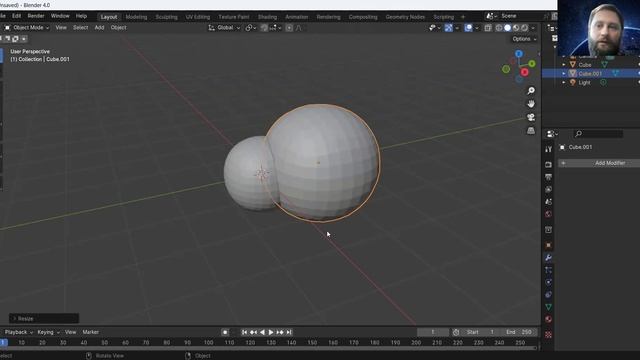
Task: Enable solid shading mode
Action: point(507,28)
